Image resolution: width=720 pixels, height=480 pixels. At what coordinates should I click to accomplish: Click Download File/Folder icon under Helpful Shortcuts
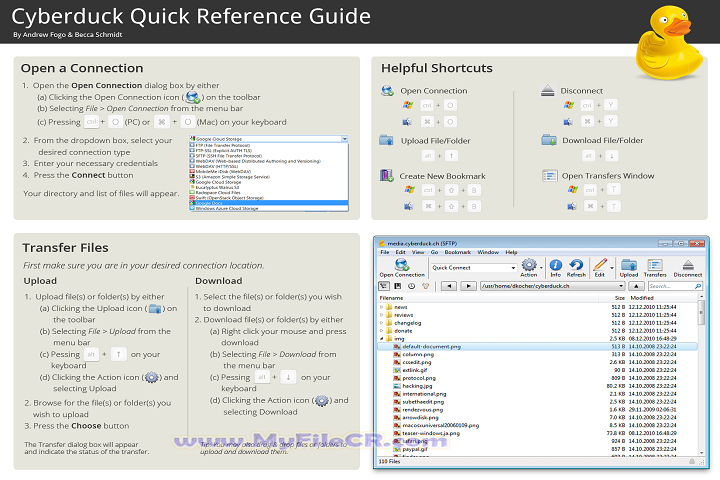[x=549, y=140]
